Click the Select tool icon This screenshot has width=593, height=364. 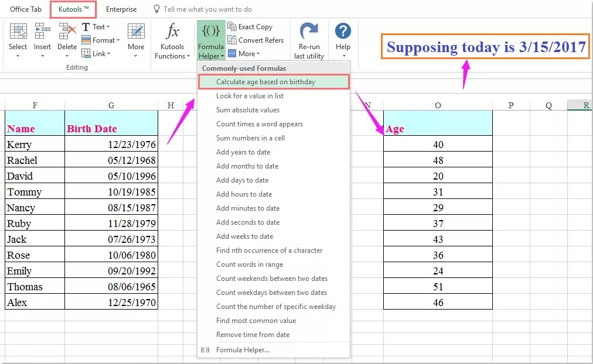(18, 31)
